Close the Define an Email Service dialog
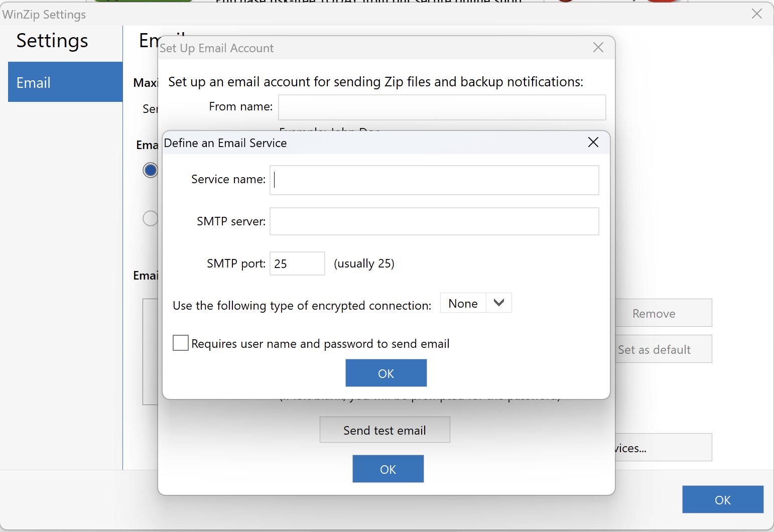 (593, 143)
